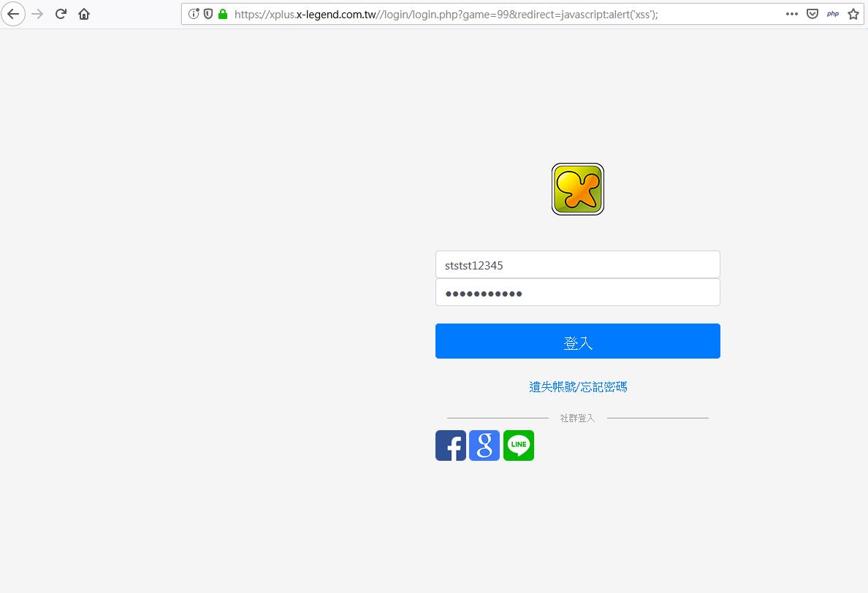The image size is (868, 593).
Task: Open page actions three-dots menu
Action: click(791, 14)
